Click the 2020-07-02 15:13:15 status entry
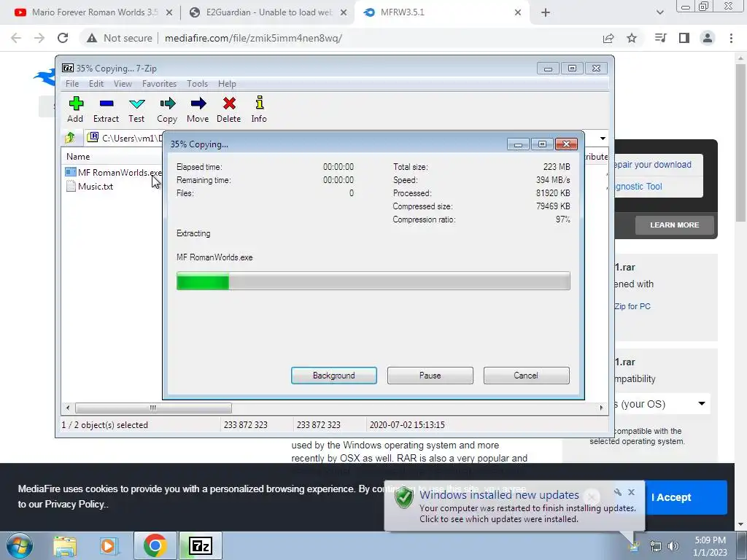 pyautogui.click(x=407, y=425)
